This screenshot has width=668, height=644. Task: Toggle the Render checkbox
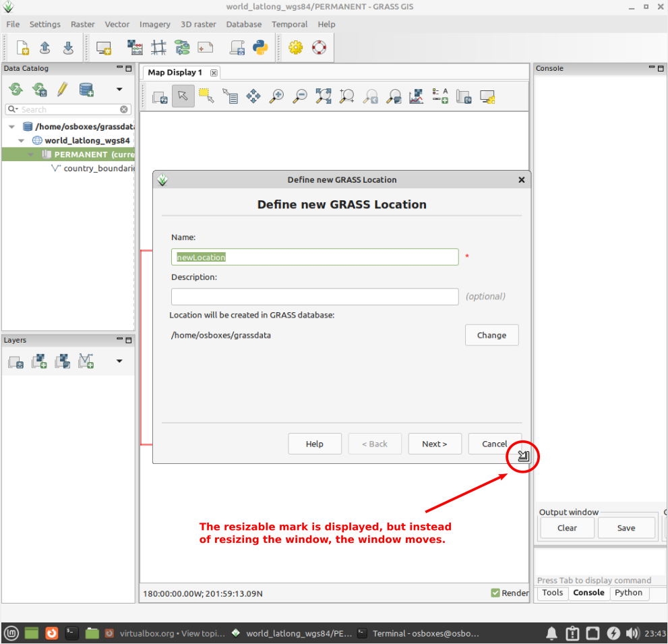[x=497, y=593]
